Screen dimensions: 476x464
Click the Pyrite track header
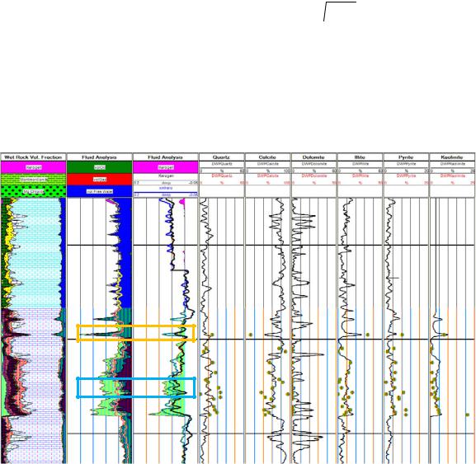tap(406, 157)
